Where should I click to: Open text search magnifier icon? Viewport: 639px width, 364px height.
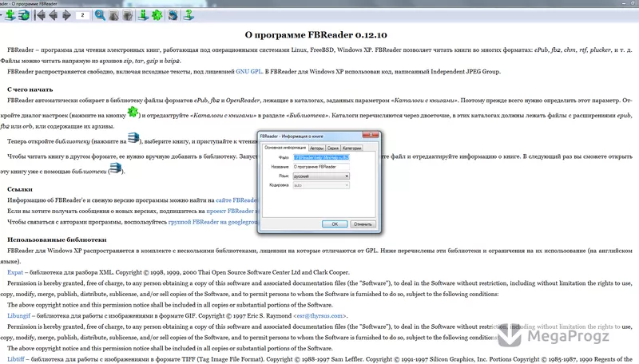tap(100, 15)
